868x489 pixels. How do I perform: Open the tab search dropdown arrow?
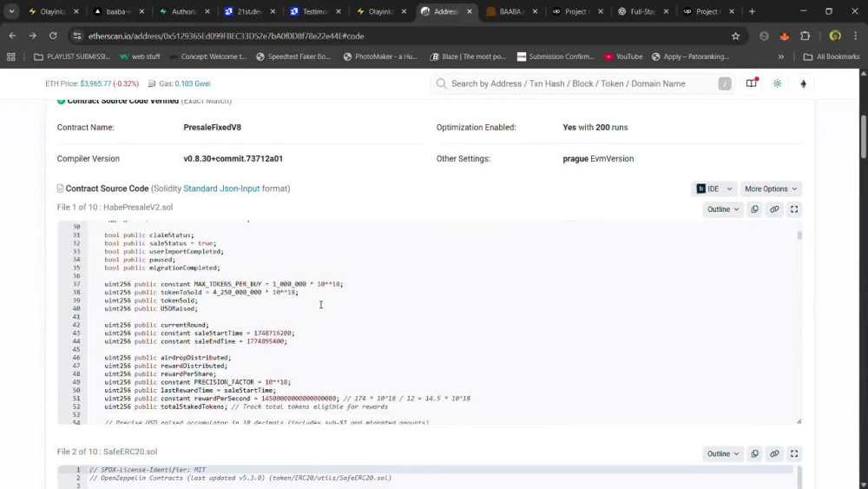[x=11, y=11]
